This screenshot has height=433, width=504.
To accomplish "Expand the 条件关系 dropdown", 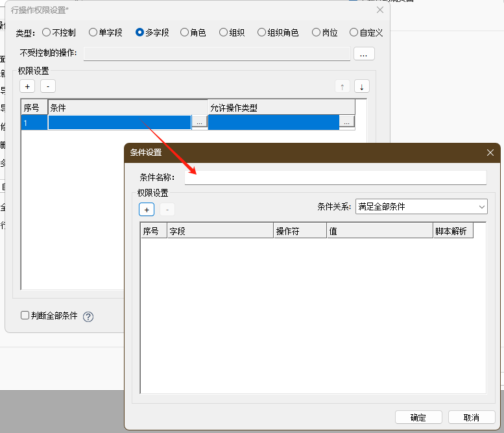I will click(421, 206).
